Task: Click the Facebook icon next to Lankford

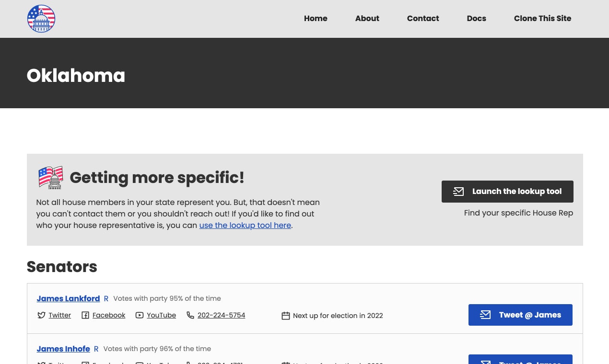Action: tap(85, 315)
